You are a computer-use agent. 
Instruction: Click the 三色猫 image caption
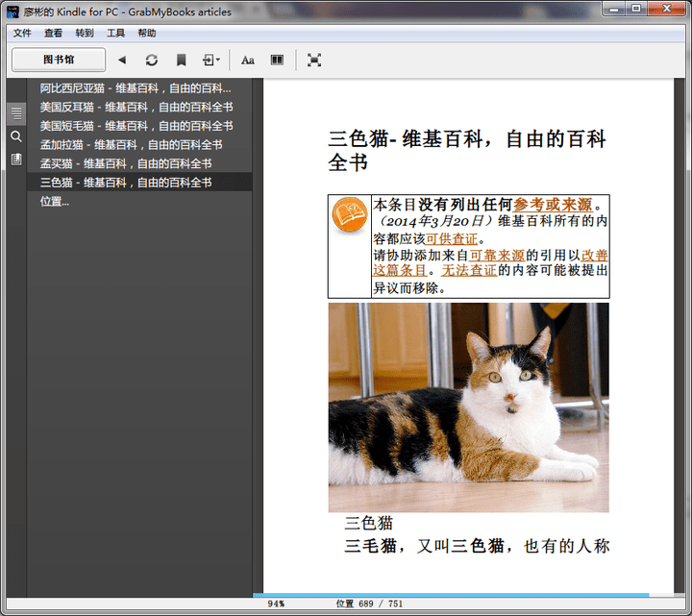click(x=368, y=524)
